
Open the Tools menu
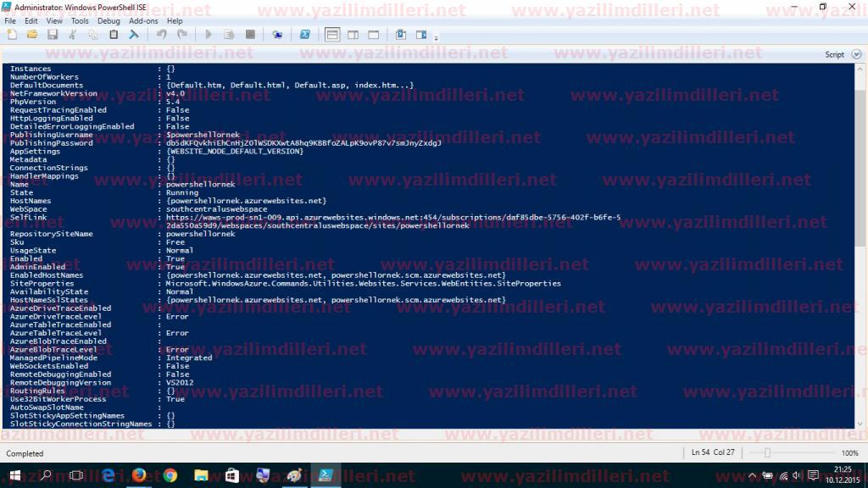pos(80,21)
